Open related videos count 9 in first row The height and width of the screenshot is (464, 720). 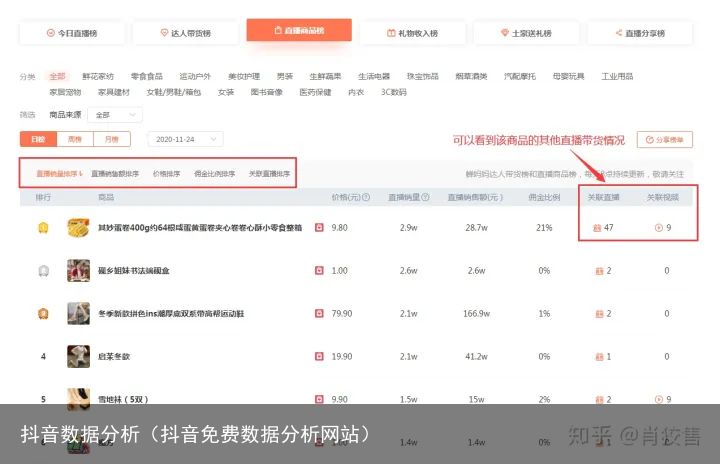point(663,228)
